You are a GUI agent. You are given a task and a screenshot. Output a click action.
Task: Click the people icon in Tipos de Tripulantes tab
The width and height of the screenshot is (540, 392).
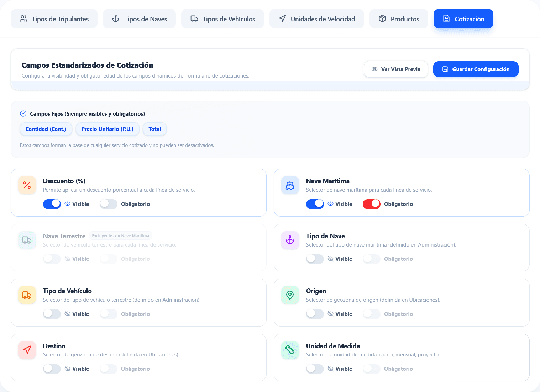click(23, 19)
